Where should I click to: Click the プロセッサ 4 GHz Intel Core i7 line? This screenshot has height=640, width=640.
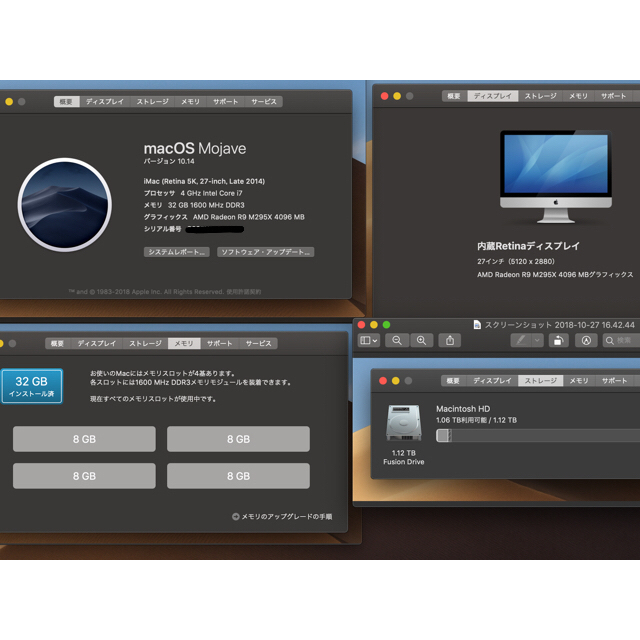pyautogui.click(x=193, y=193)
